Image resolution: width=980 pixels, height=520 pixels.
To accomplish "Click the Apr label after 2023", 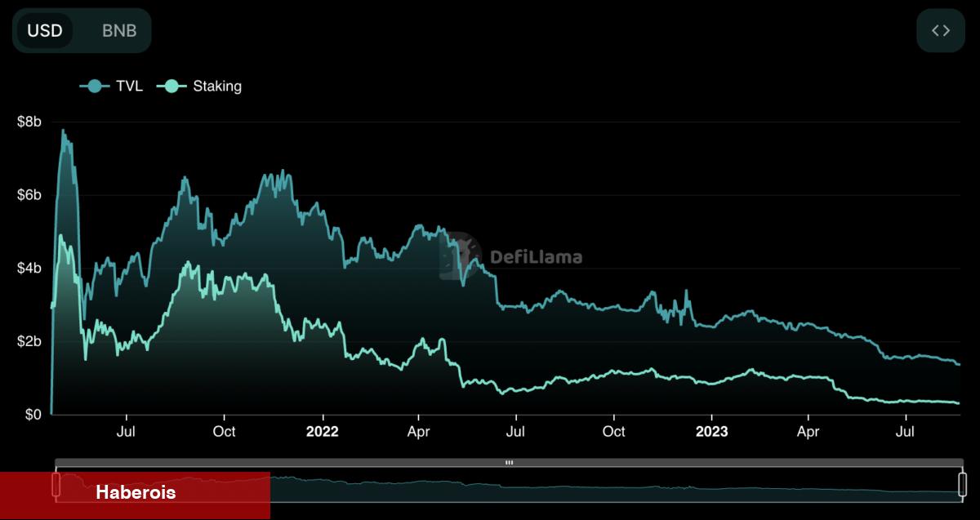I will click(808, 431).
